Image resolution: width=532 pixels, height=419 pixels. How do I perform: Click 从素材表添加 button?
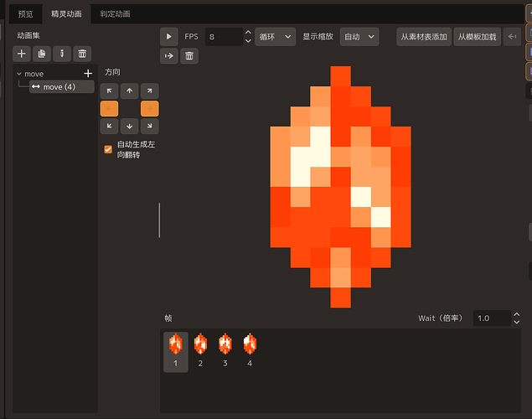(x=424, y=37)
